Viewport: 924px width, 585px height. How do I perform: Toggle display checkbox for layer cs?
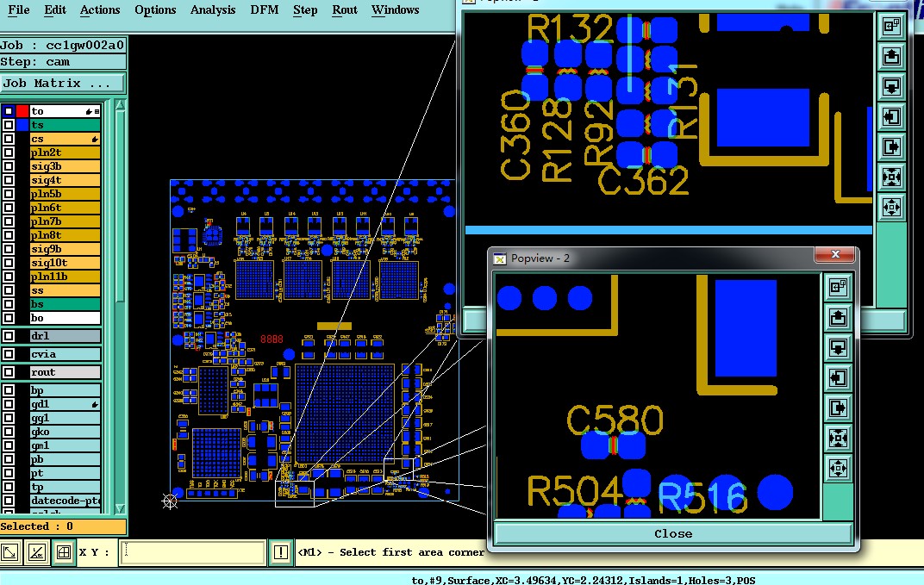click(9, 139)
